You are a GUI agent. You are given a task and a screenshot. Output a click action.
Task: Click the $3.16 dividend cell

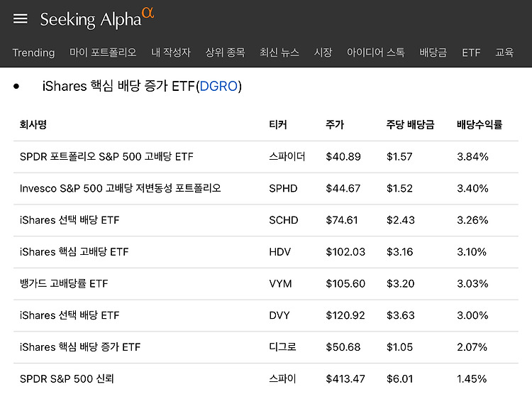[x=399, y=252]
